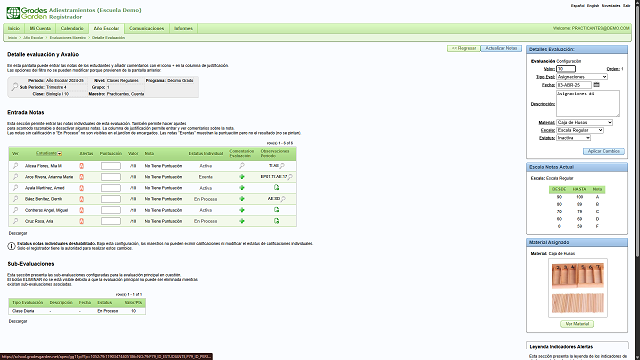Viewport: 640px width, 360px height.
Task: Open view magnifier for Arce Rivera row
Action: pyautogui.click(x=15, y=177)
